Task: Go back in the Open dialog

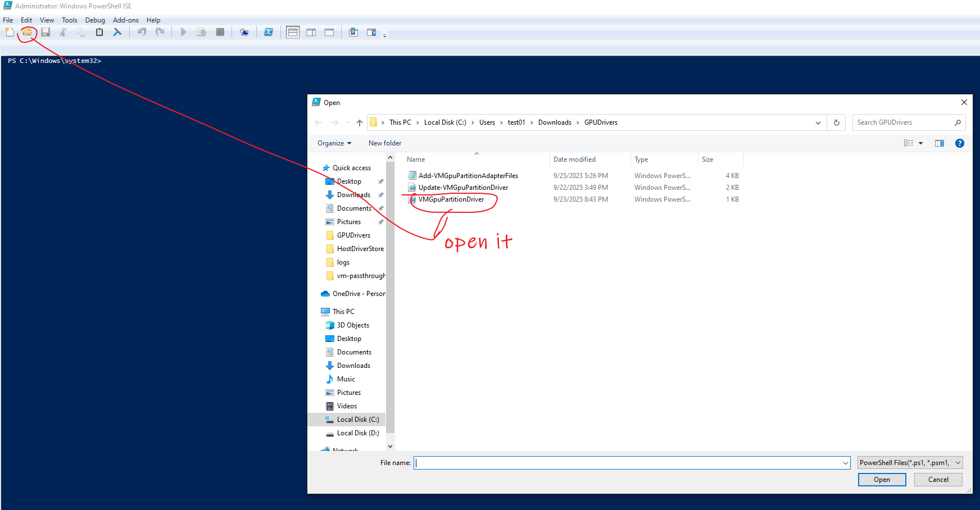Action: (319, 122)
